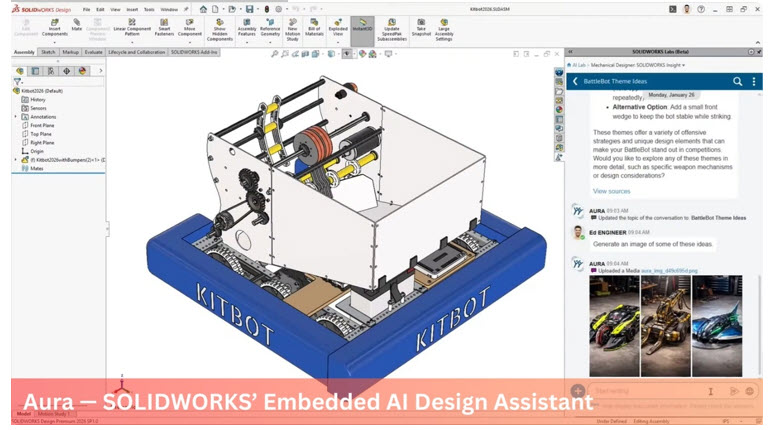The image size is (770, 430).
Task: Click the New document icon
Action: tap(215, 9)
